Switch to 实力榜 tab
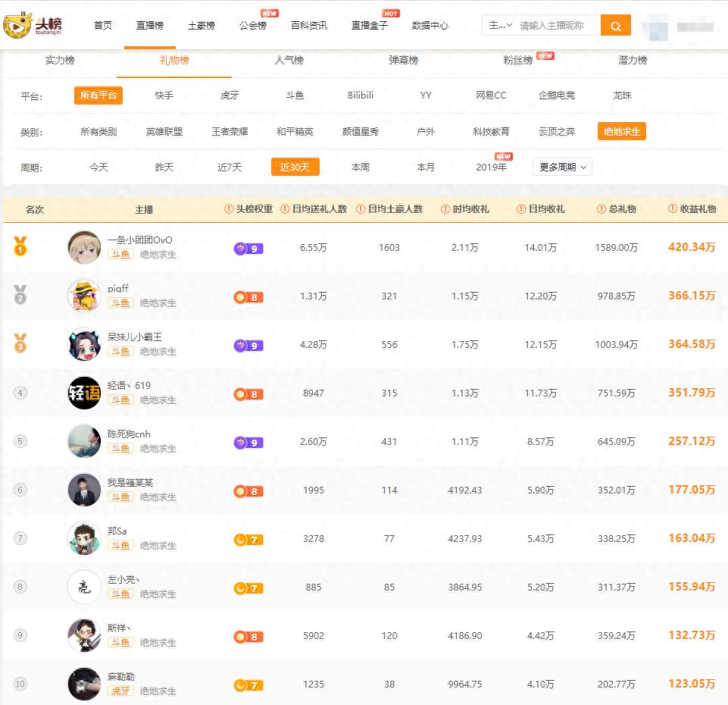The image size is (728, 705). 60,60
